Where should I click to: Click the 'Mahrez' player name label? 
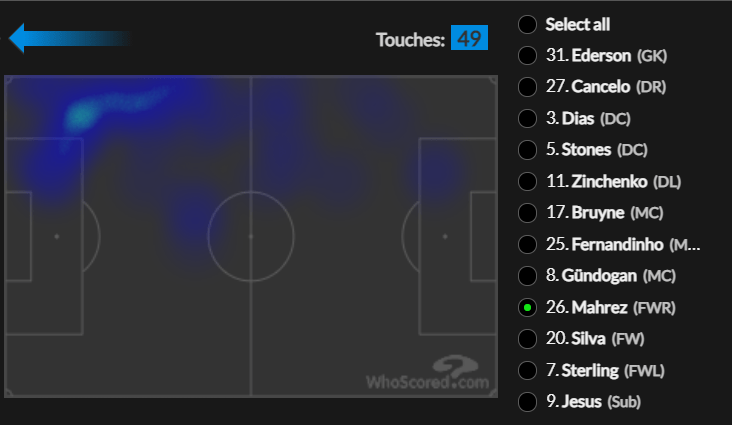(598, 307)
